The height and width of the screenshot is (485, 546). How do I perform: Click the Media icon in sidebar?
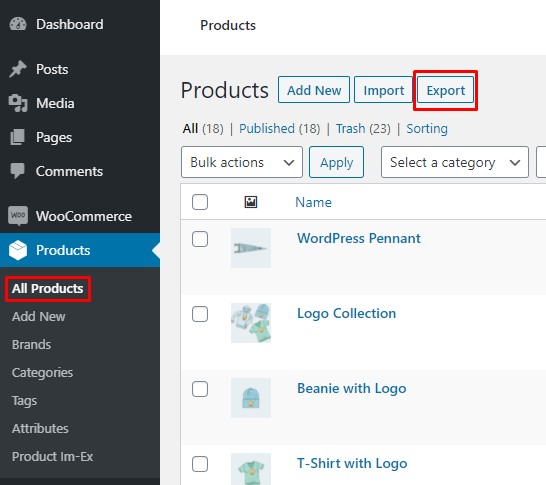pyautogui.click(x=18, y=103)
